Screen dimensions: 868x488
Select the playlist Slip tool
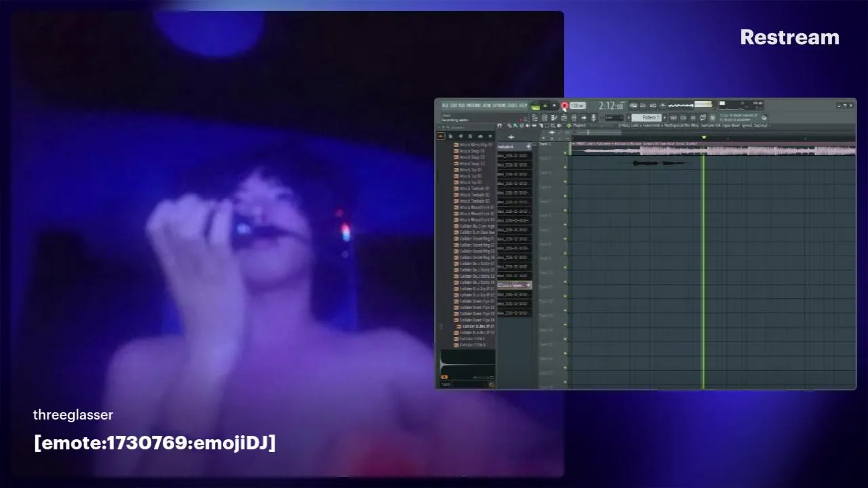pos(534,125)
